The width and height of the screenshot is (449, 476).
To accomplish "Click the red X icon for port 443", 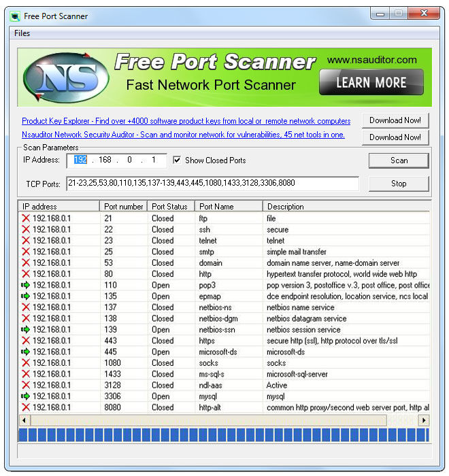I will 26,340.
